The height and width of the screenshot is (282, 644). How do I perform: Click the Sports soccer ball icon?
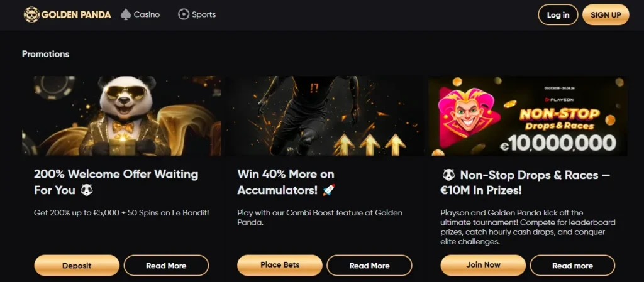coord(183,14)
